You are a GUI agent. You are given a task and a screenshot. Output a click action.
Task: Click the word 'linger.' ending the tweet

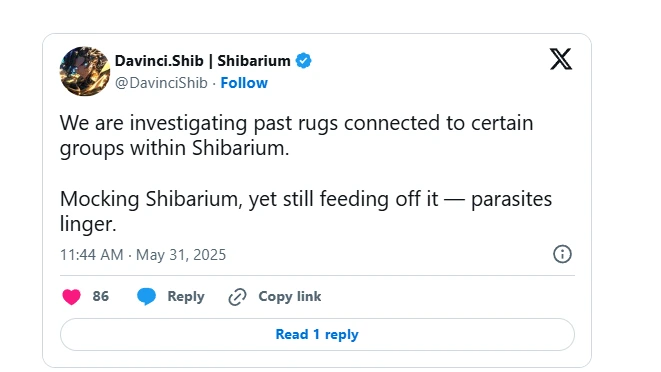coord(88,224)
